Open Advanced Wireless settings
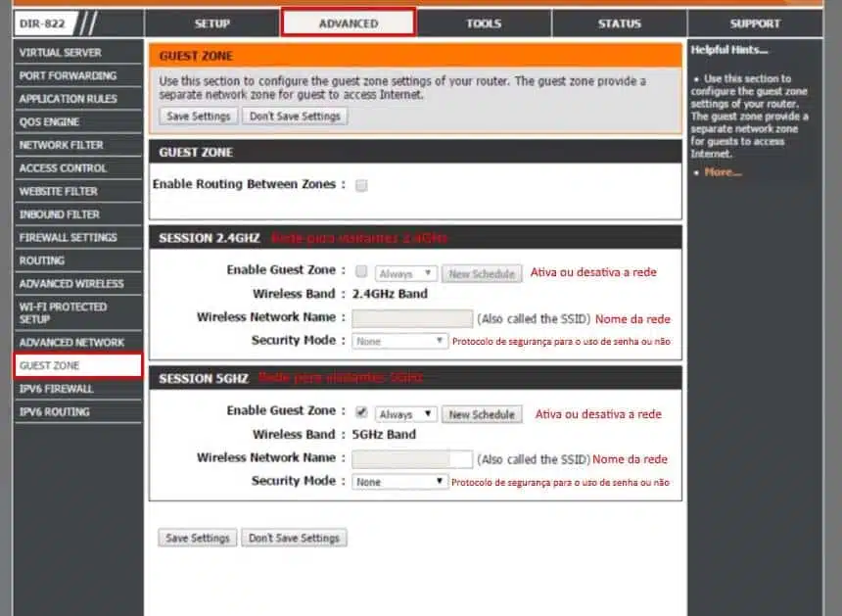The width and height of the screenshot is (842, 616). 78,284
